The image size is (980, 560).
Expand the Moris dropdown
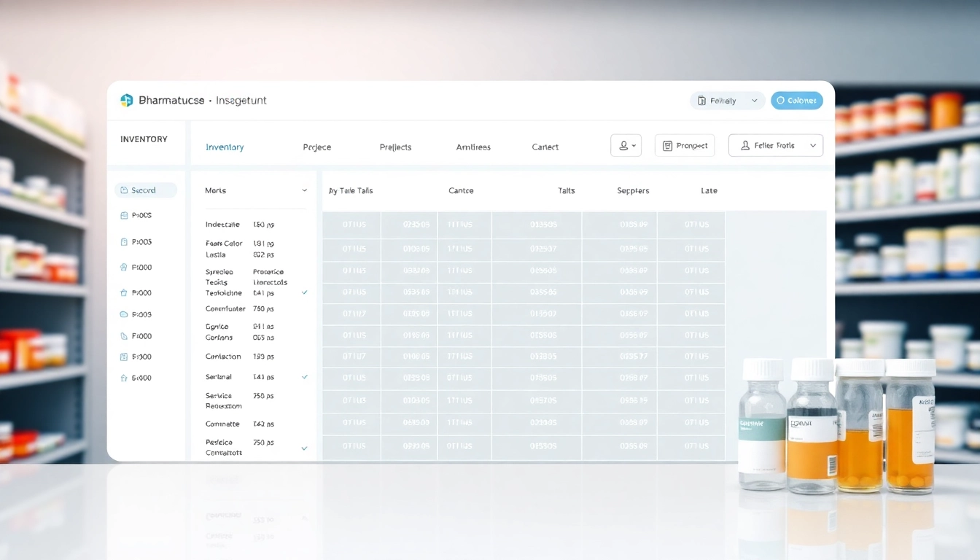304,190
